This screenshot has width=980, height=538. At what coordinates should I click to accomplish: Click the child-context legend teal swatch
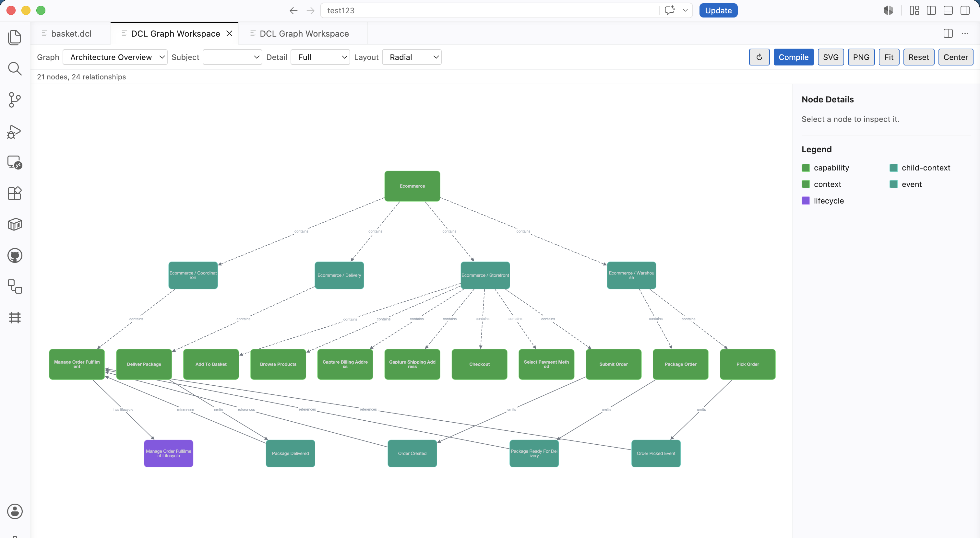[894, 168]
